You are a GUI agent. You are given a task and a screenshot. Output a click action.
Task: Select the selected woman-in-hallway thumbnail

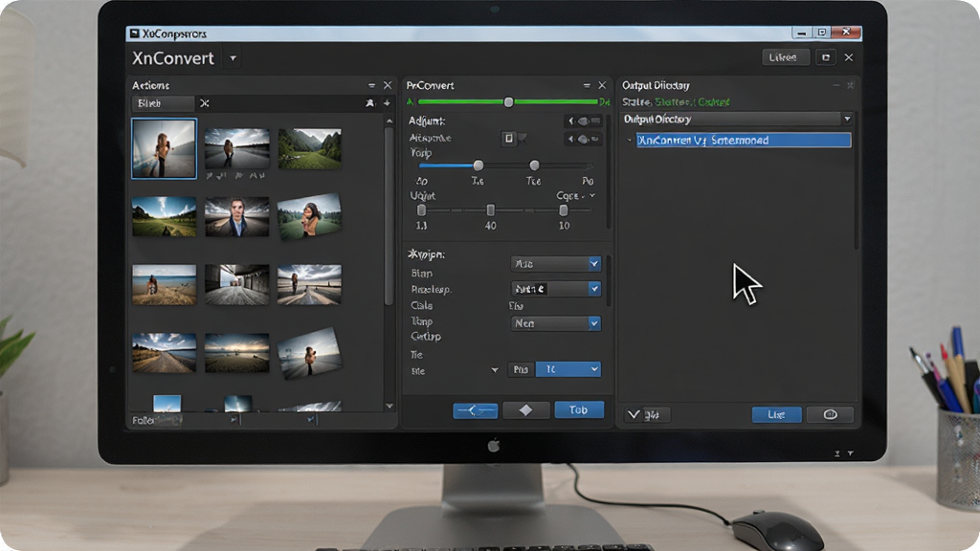tap(164, 148)
